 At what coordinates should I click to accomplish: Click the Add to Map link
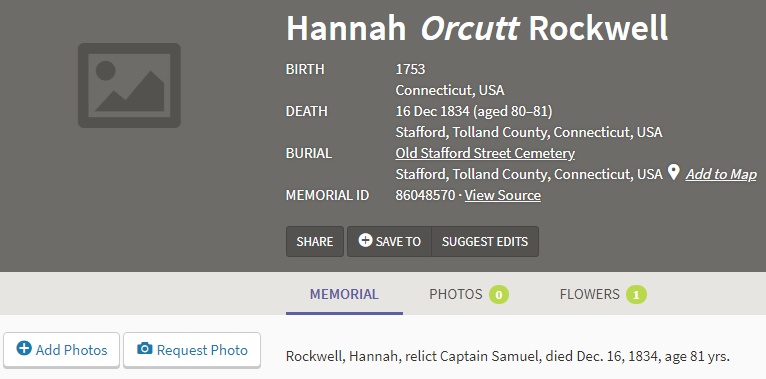coord(721,174)
